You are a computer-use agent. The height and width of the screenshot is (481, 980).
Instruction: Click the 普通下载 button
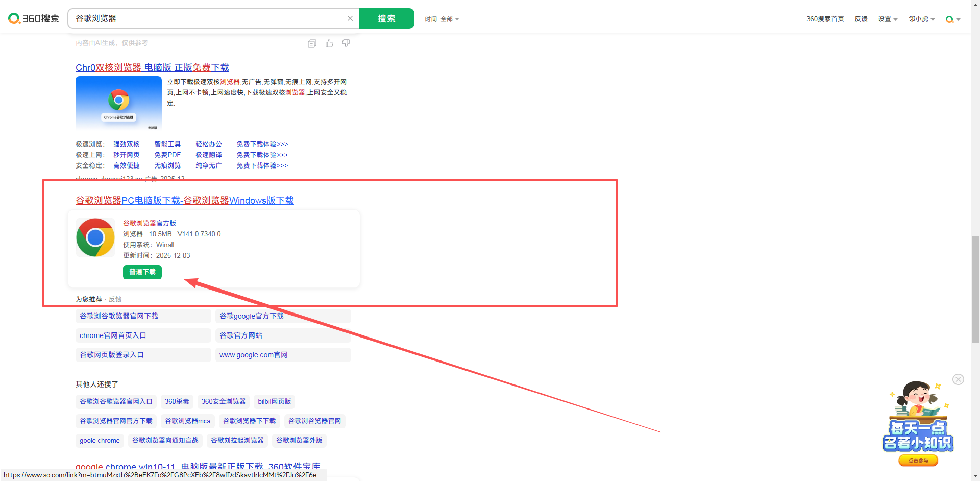142,272
